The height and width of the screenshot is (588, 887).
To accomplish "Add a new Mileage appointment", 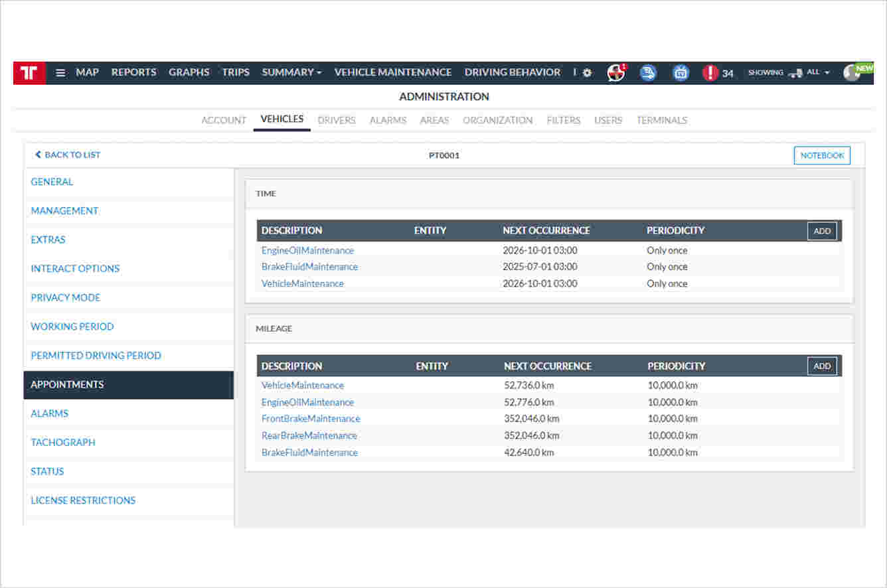I will pyautogui.click(x=822, y=366).
